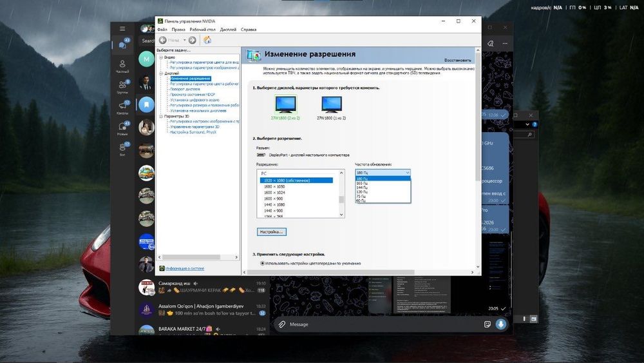
Task: Choose 75 Гц refresh rate option
Action: (383, 197)
